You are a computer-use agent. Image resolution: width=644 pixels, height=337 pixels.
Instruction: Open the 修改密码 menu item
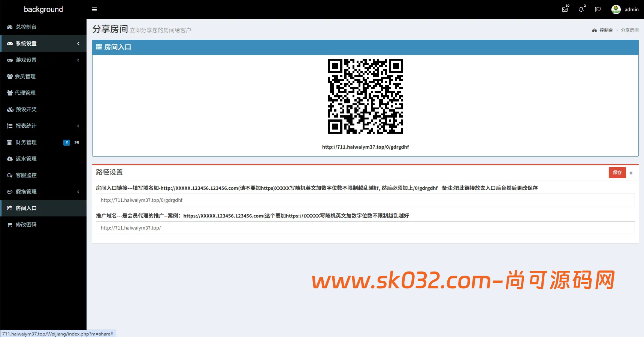pos(43,225)
